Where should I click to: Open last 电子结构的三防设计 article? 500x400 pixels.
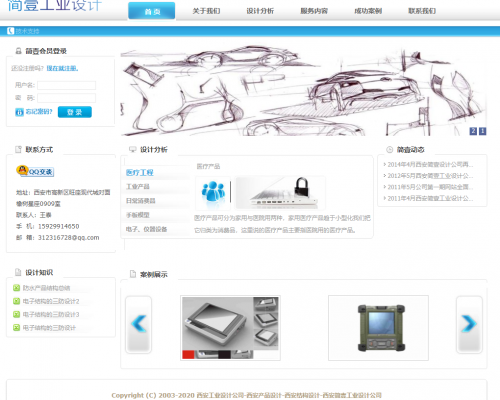click(x=49, y=328)
